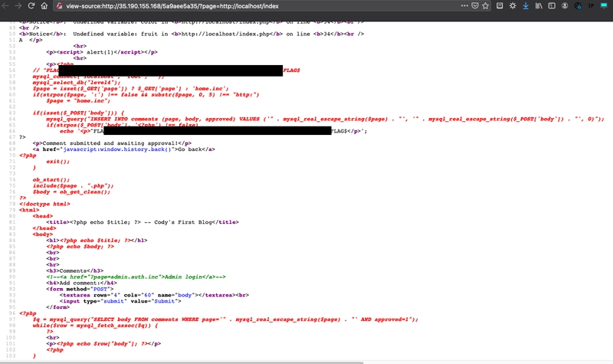Click the input type="submit" source line
Screen dimensions: 613x364
120,301
